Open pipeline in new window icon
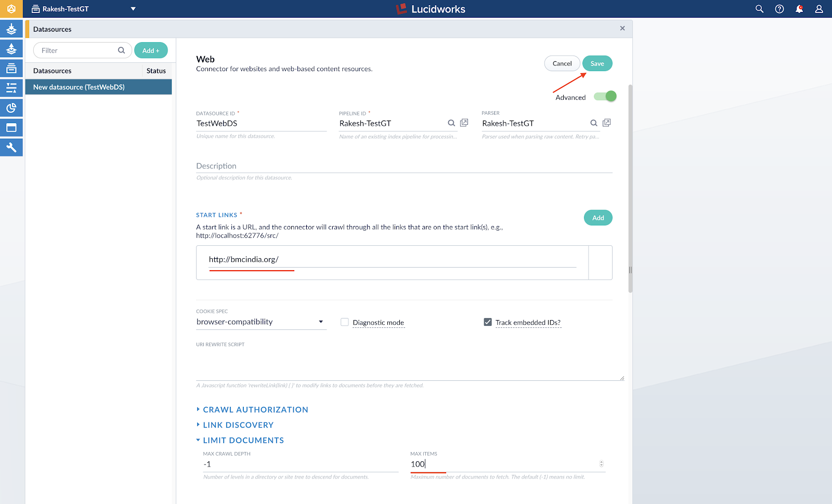The image size is (832, 504). point(464,123)
